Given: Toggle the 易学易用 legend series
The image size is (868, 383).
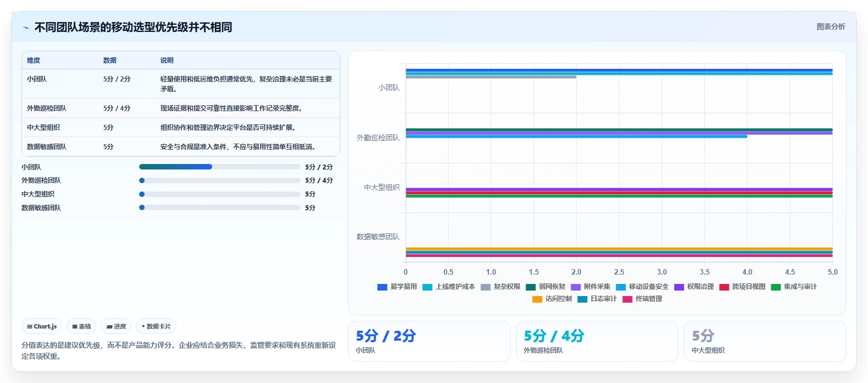Looking at the screenshot, I should coord(397,287).
